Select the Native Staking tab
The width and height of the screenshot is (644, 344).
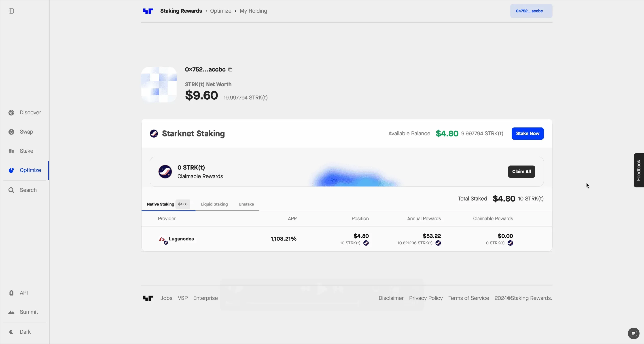tap(168, 204)
